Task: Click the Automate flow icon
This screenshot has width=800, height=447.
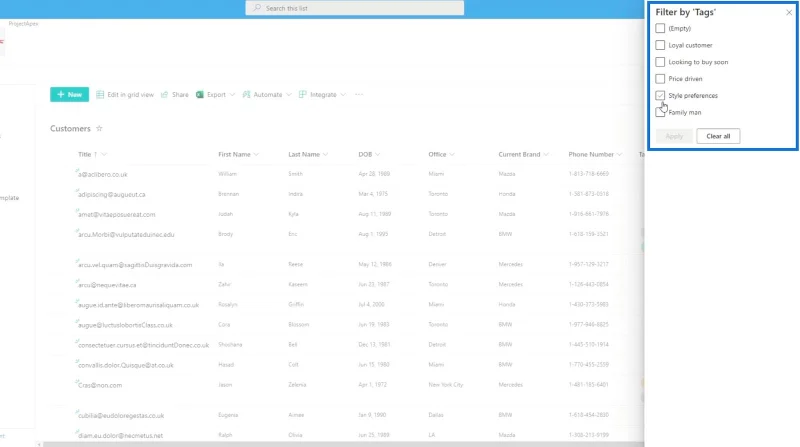Action: [246, 94]
